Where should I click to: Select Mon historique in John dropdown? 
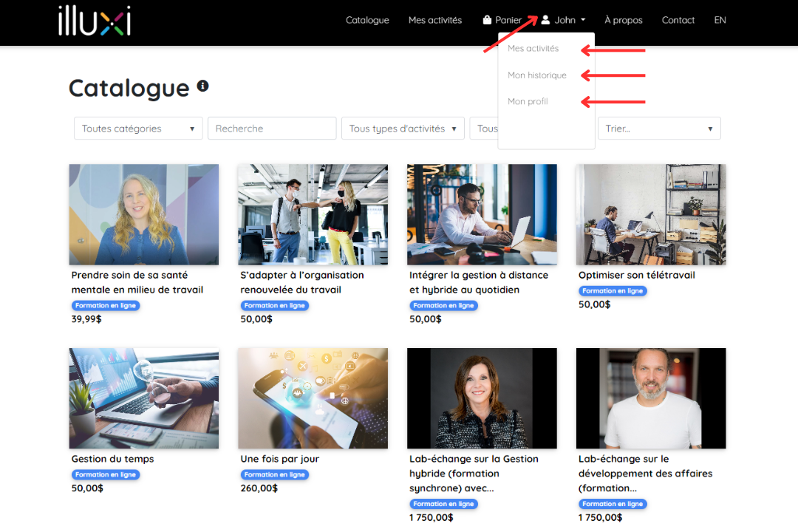[537, 75]
